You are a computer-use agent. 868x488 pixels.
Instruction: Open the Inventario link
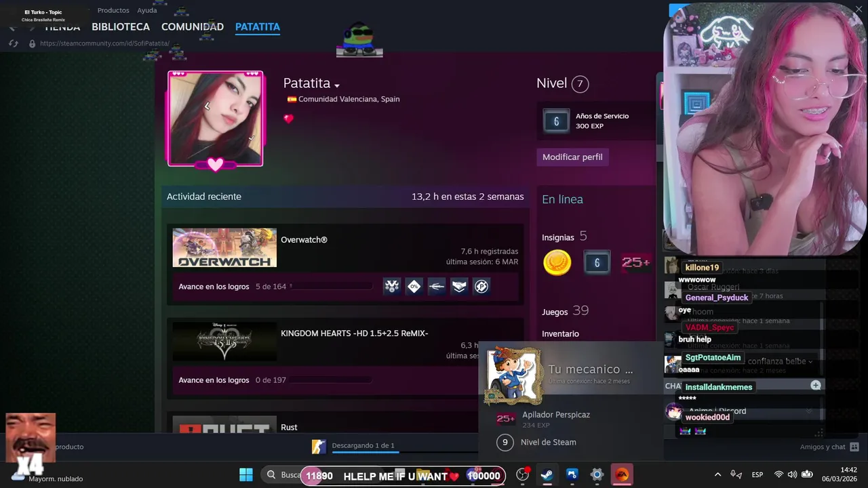[x=560, y=333]
